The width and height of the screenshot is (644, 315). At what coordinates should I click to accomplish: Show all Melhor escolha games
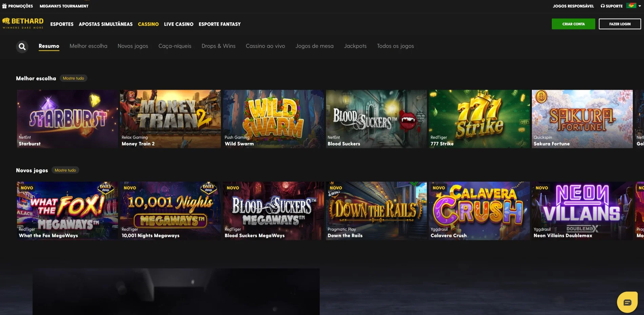point(73,78)
